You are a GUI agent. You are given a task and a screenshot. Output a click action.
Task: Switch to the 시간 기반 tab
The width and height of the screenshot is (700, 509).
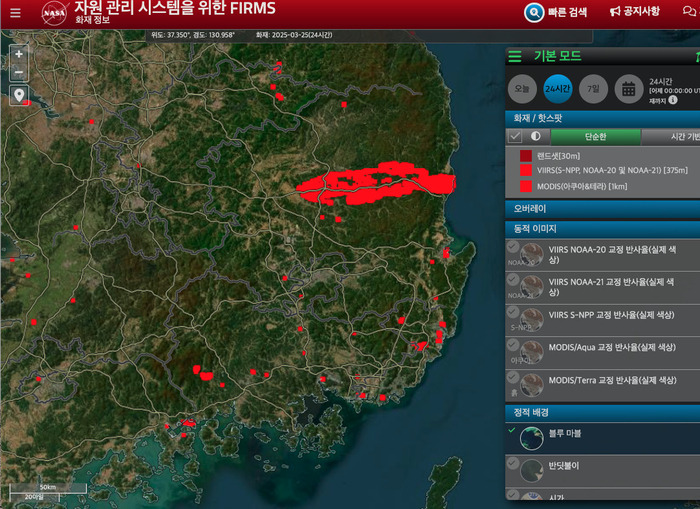[x=671, y=137]
